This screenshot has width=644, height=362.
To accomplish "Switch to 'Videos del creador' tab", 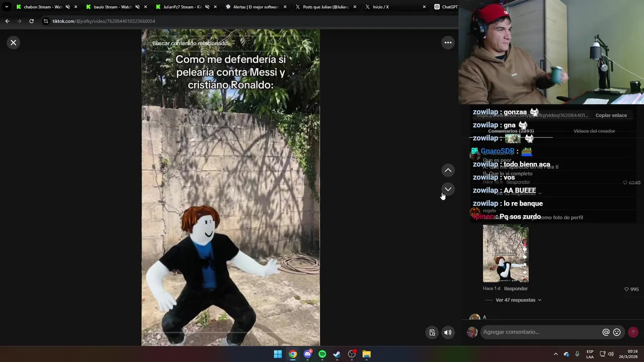I will (594, 131).
